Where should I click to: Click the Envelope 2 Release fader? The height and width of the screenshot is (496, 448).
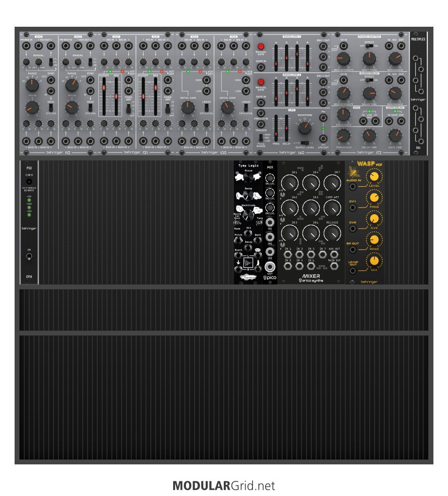(307, 93)
